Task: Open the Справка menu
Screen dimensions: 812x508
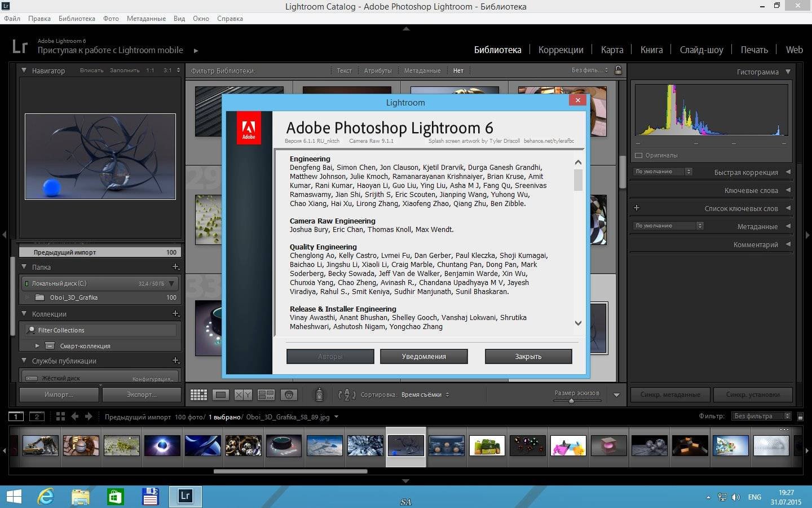Action: click(230, 19)
